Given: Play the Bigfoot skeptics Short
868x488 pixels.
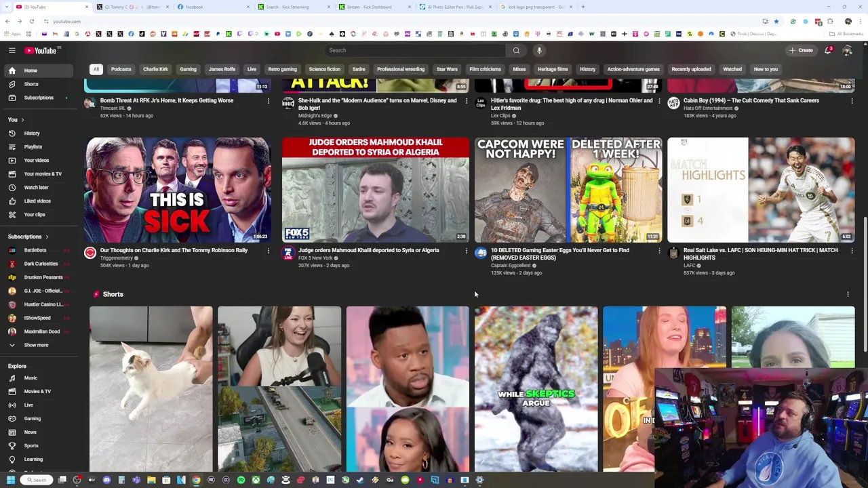Looking at the screenshot, I should (x=536, y=388).
